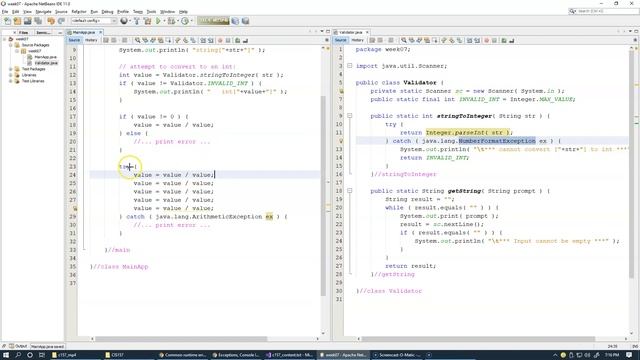Click Start Macro Recording icon in MainApp editor

(220, 40)
